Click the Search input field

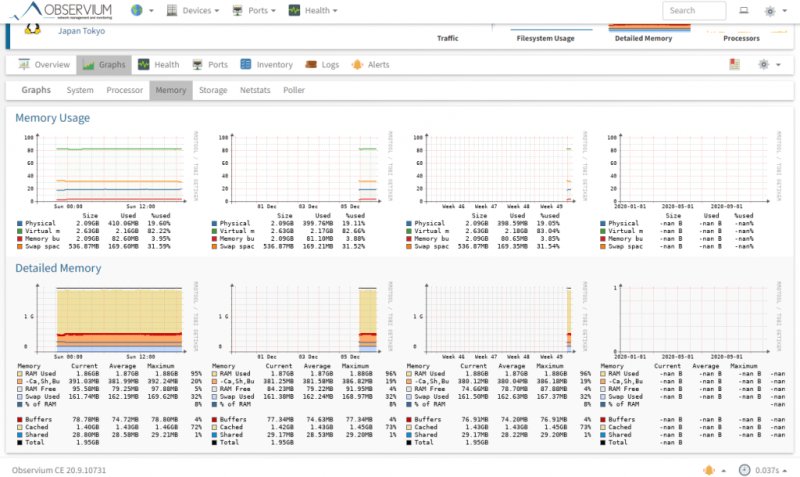tap(694, 10)
